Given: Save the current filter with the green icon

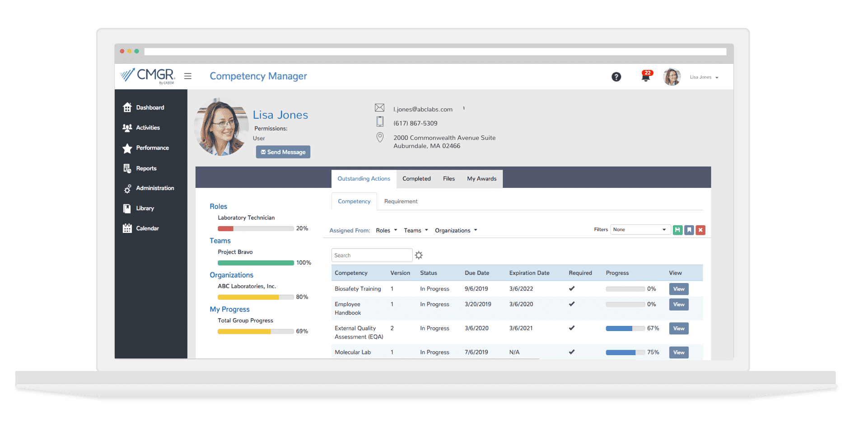Looking at the screenshot, I should [677, 230].
